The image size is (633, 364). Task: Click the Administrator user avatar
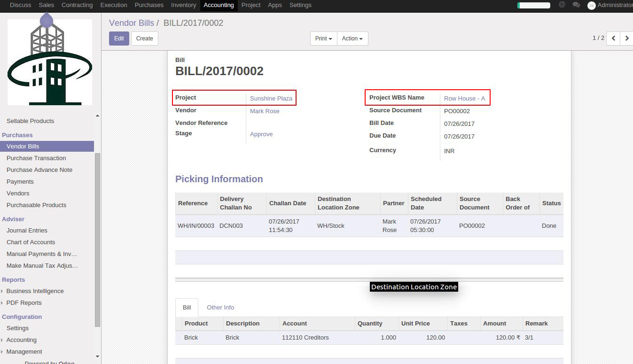pyautogui.click(x=591, y=5)
